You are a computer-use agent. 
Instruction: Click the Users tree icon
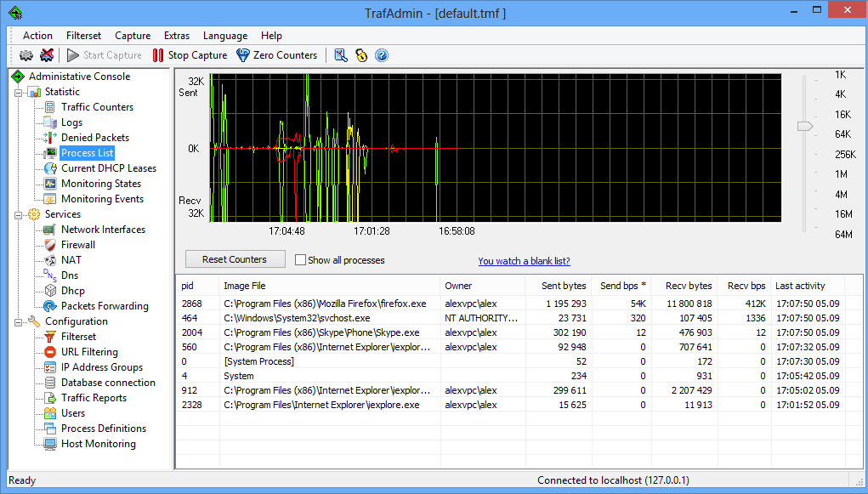pos(50,413)
